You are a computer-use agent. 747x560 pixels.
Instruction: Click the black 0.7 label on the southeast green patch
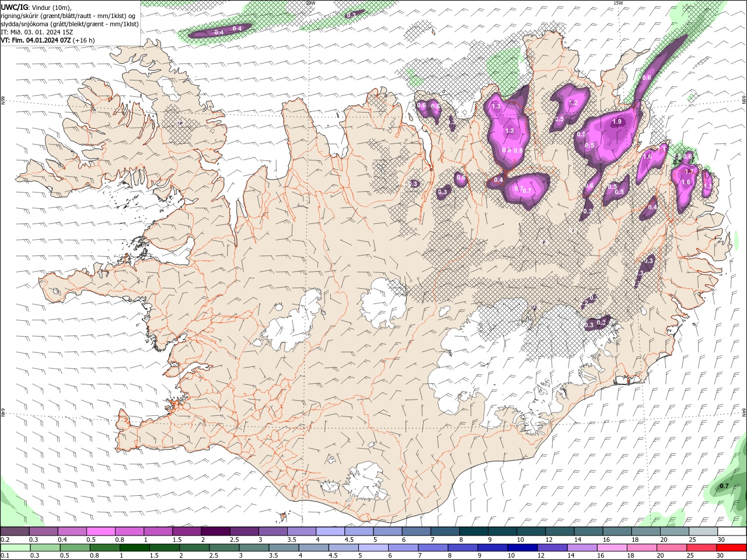pyautogui.click(x=724, y=486)
